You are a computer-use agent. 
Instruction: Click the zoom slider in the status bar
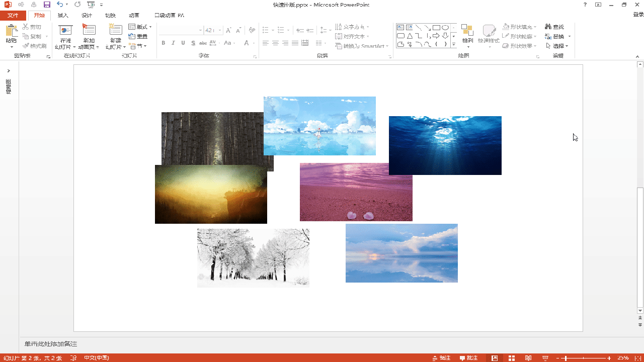tap(583, 358)
